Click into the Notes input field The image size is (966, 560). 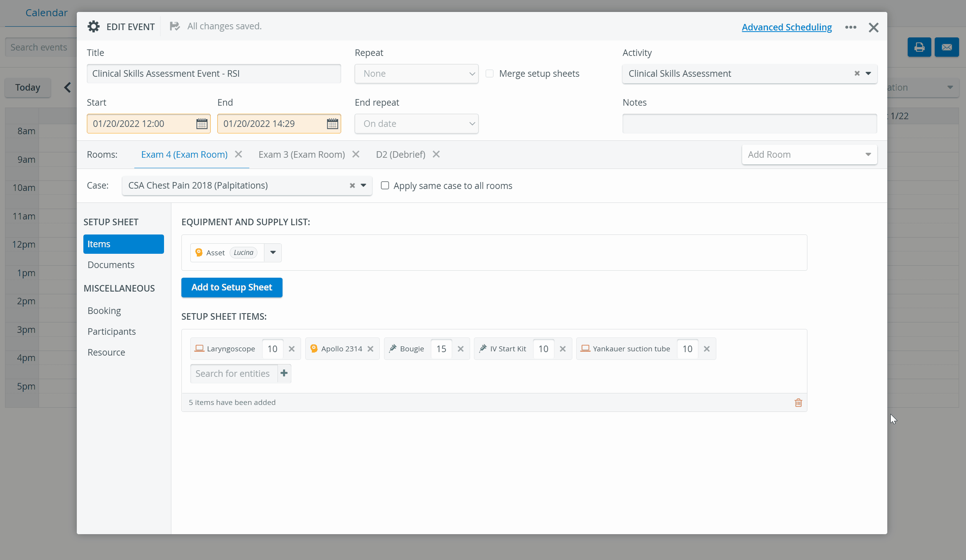coord(749,124)
